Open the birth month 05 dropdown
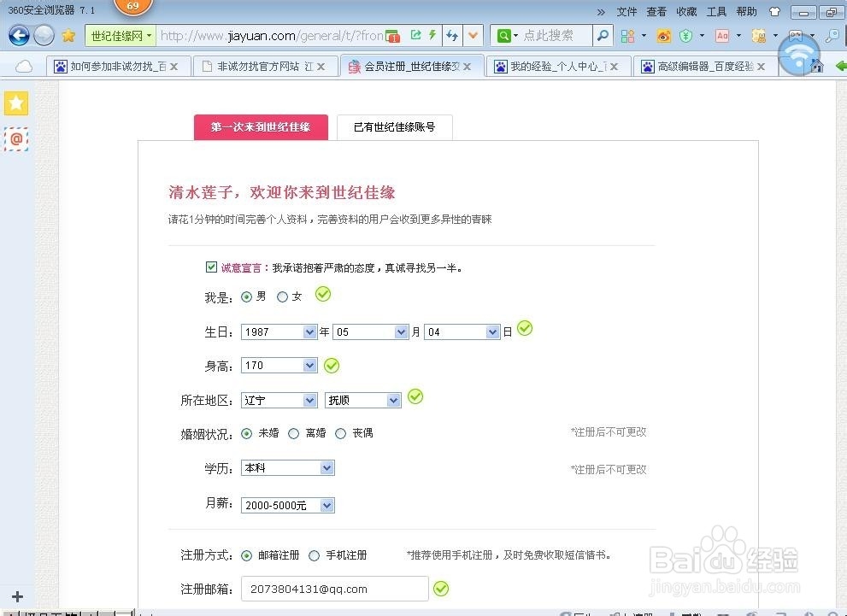 (x=370, y=332)
